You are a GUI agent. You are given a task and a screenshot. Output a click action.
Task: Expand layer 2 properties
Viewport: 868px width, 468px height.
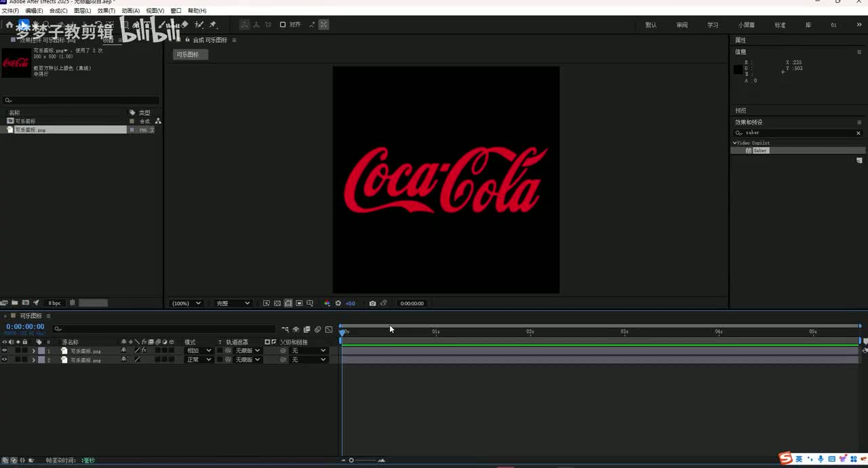click(33, 359)
